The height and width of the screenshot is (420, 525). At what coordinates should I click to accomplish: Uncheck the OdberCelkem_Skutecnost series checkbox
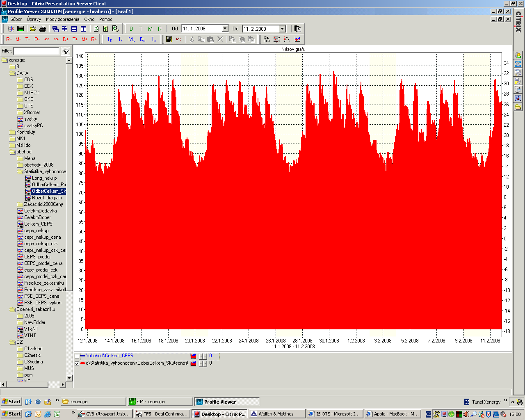pyautogui.click(x=77, y=363)
